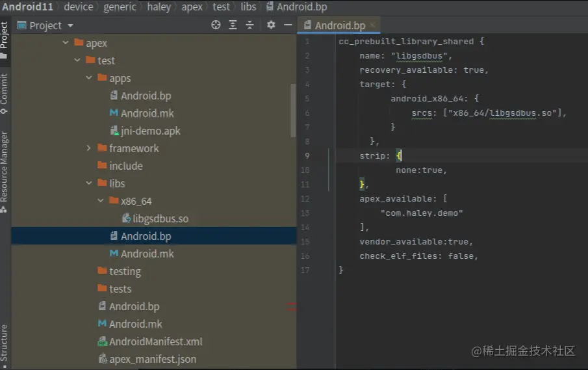Click Android11 in the breadcrumb
Screen dimensions: 588x370
click(x=28, y=7)
